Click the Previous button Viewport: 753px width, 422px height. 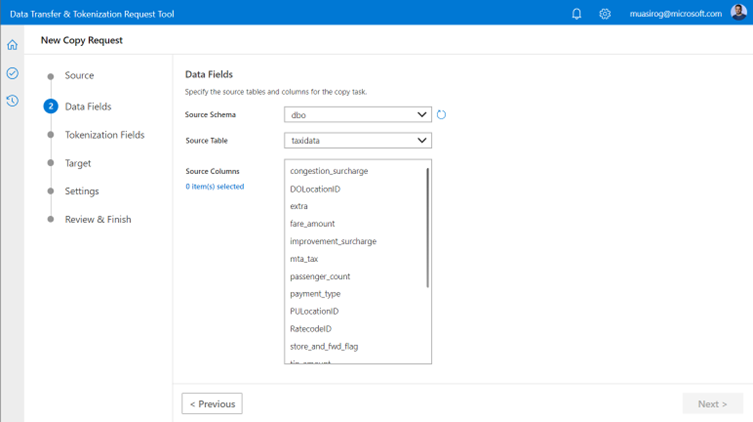(x=212, y=404)
